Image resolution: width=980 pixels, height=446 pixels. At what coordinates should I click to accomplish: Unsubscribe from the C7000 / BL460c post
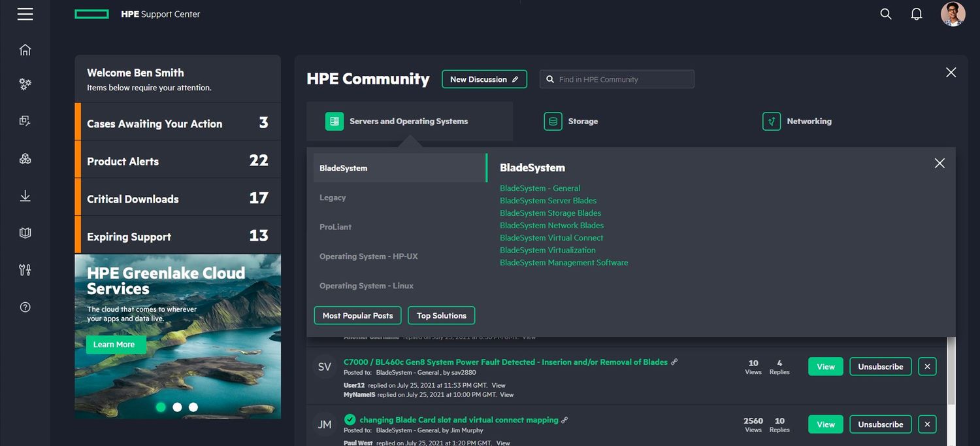tap(881, 366)
